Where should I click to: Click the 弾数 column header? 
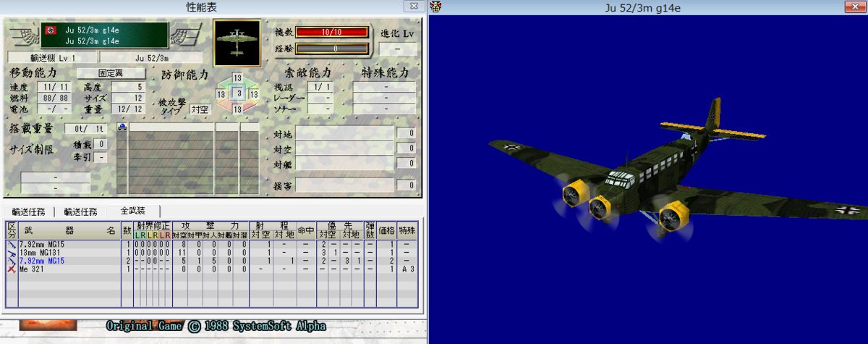coord(370,230)
